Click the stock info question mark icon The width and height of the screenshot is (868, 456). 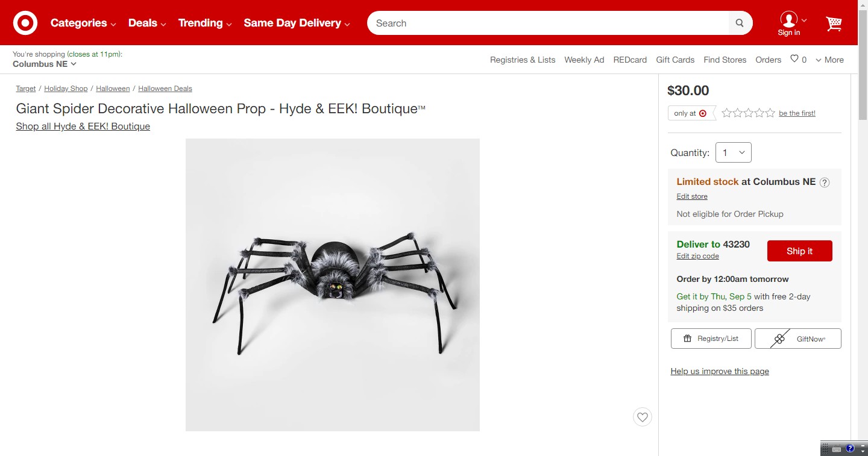coord(825,183)
